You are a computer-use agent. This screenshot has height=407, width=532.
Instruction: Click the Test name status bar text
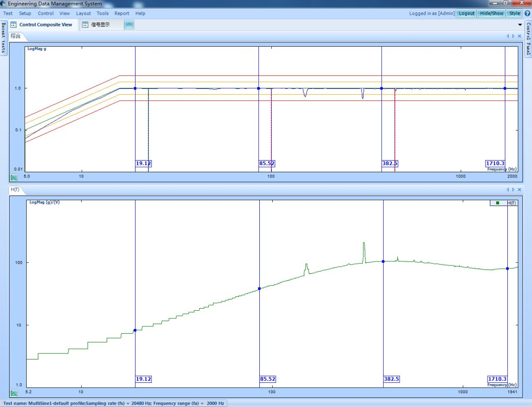point(114,403)
